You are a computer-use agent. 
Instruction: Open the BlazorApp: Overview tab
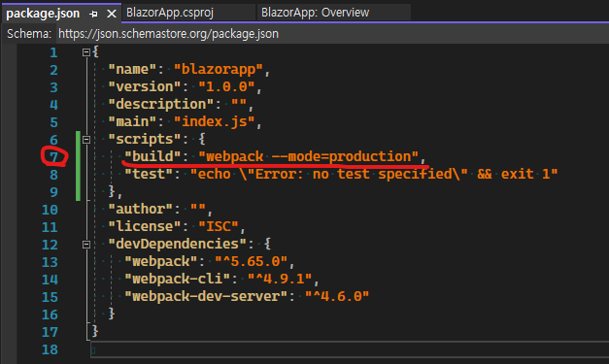(x=315, y=13)
